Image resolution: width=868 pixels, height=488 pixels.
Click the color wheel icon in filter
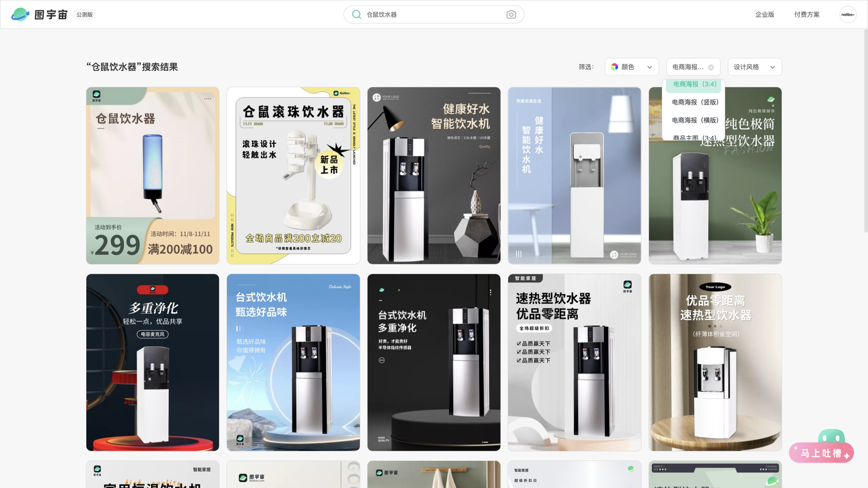[x=615, y=67]
